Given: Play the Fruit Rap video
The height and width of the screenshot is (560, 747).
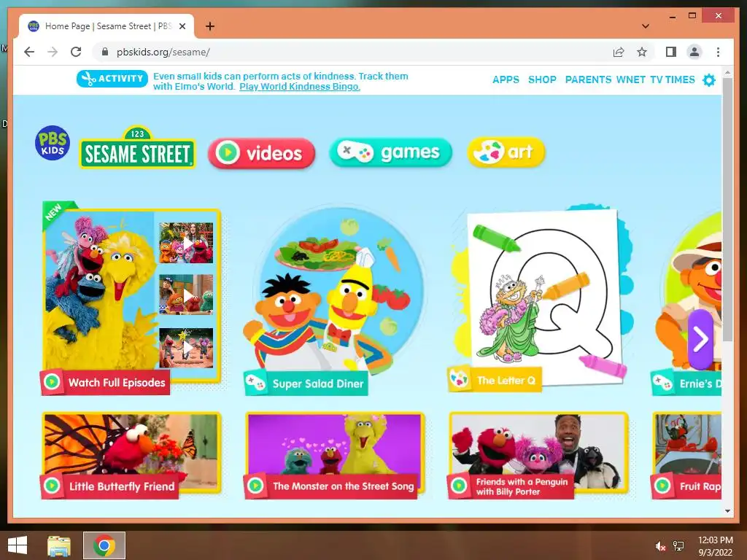Looking at the screenshot, I should click(x=686, y=455).
